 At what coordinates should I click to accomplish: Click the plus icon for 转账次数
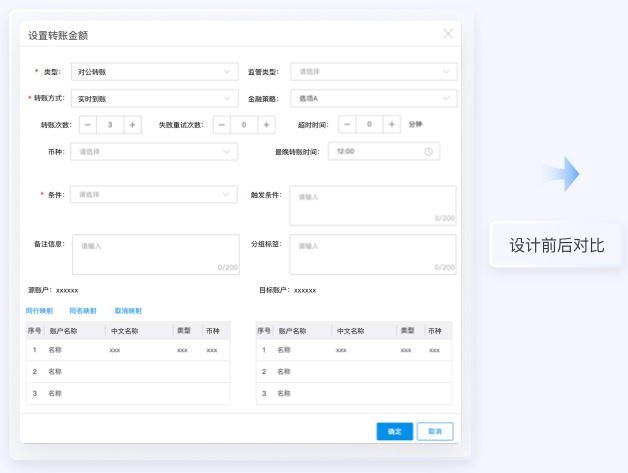tap(132, 125)
